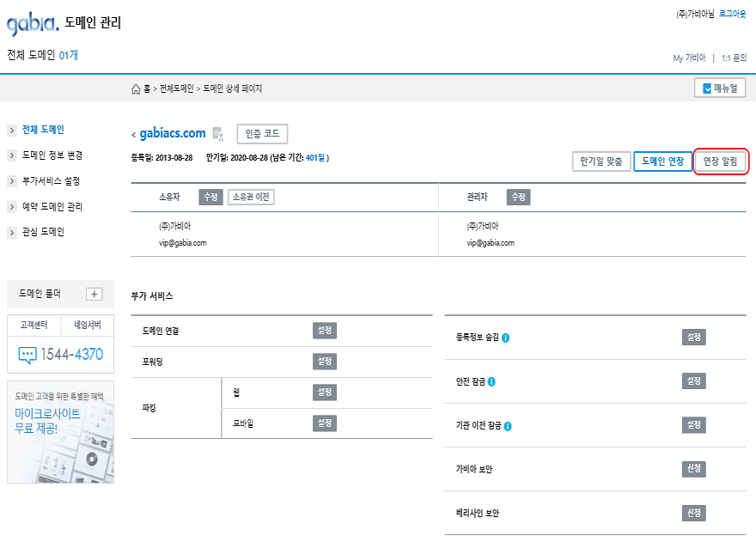The height and width of the screenshot is (542, 756).
Task: Open My 가비아 link
Action: click(689, 58)
